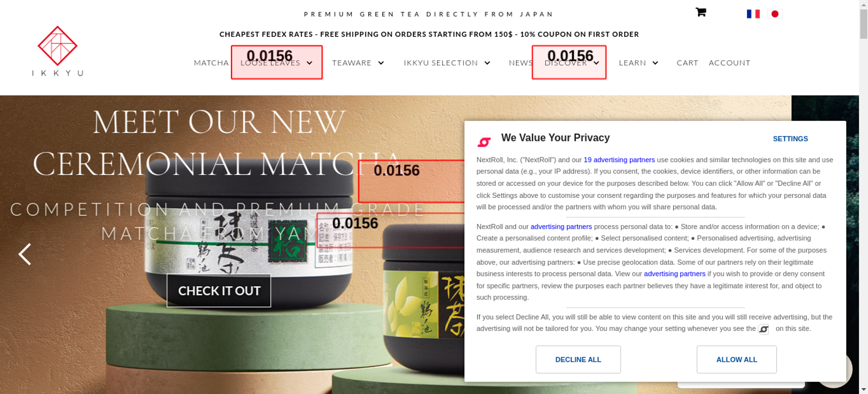868x394 pixels.
Task: Go to the Account page
Action: coord(729,63)
